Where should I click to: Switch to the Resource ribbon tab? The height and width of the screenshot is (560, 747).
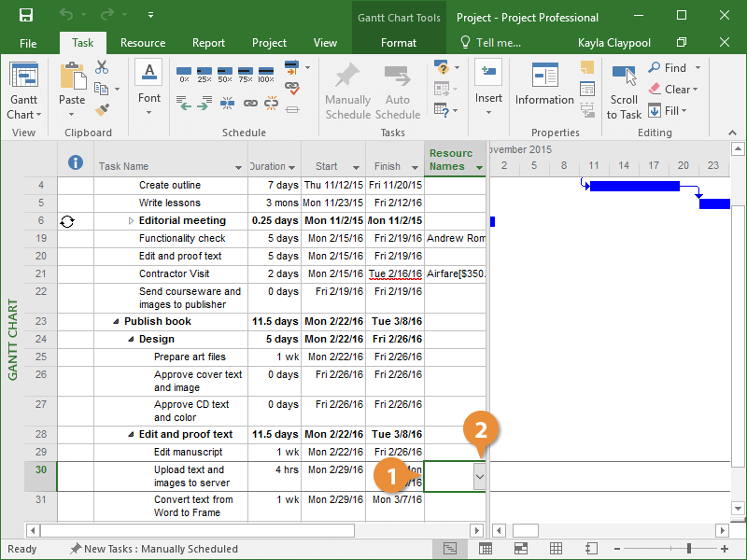click(143, 43)
